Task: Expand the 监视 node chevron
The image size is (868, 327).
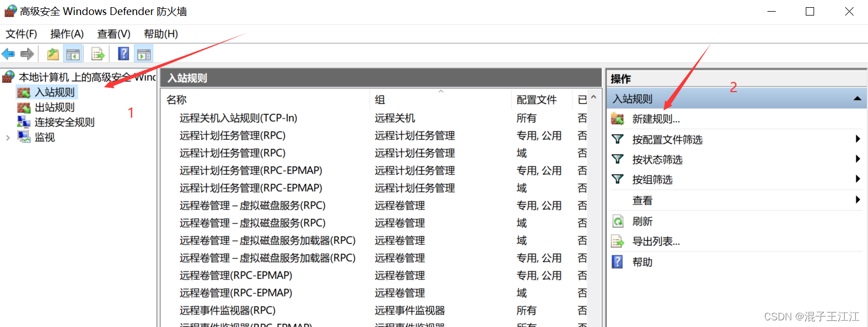Action: (x=8, y=137)
